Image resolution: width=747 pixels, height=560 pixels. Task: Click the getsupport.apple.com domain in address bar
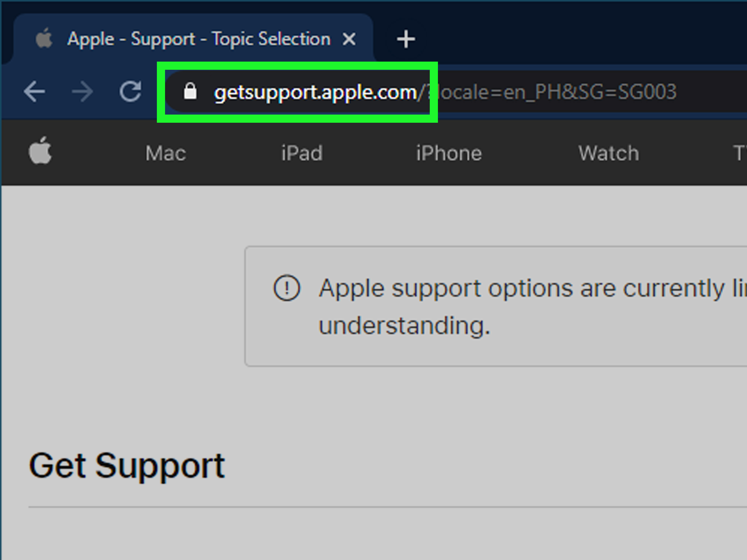point(315,92)
